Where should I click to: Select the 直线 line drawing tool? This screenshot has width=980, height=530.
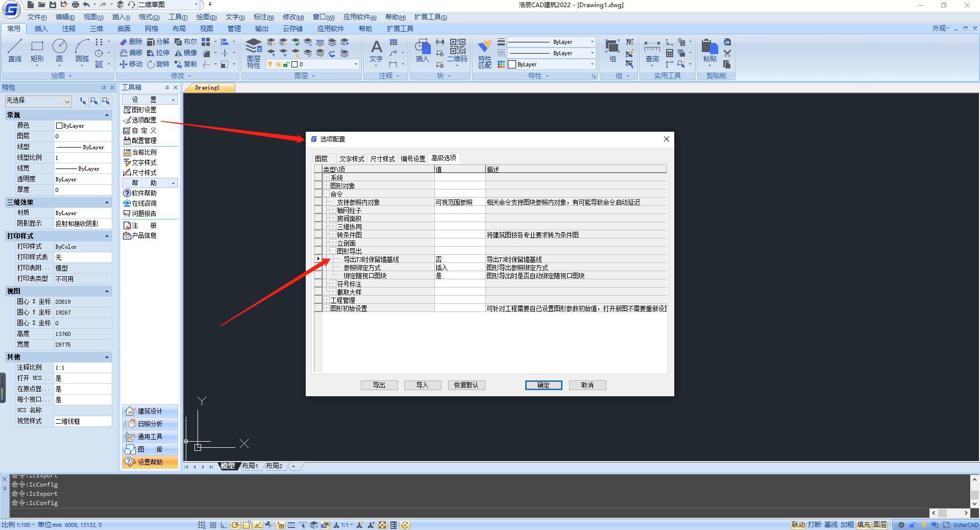coord(15,51)
